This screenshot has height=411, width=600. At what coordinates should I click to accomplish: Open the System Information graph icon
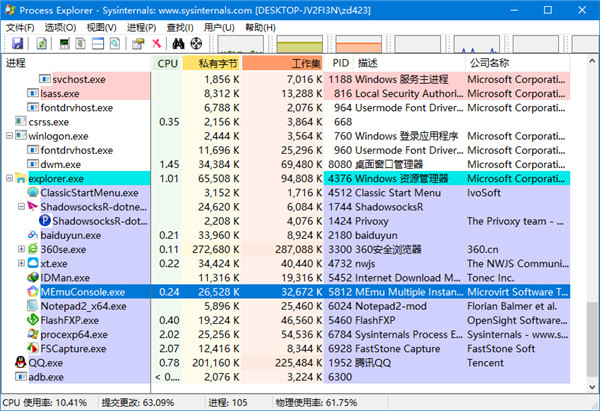pos(65,44)
